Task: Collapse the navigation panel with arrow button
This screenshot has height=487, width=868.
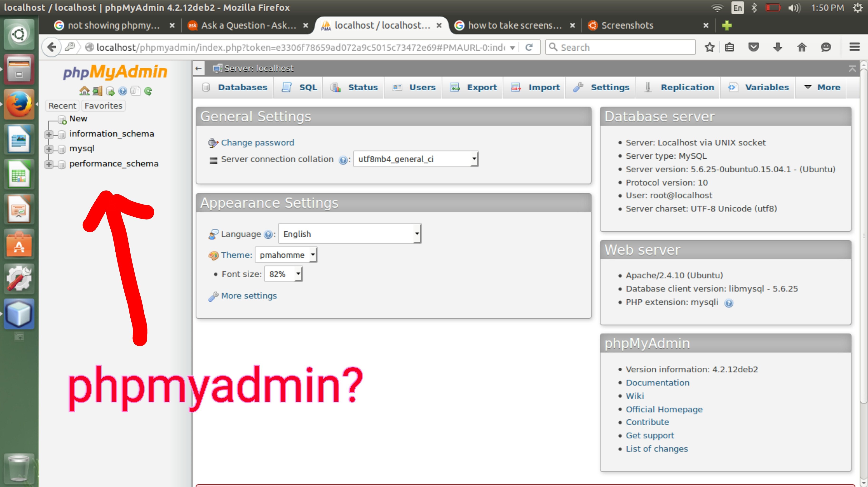Action: click(199, 68)
